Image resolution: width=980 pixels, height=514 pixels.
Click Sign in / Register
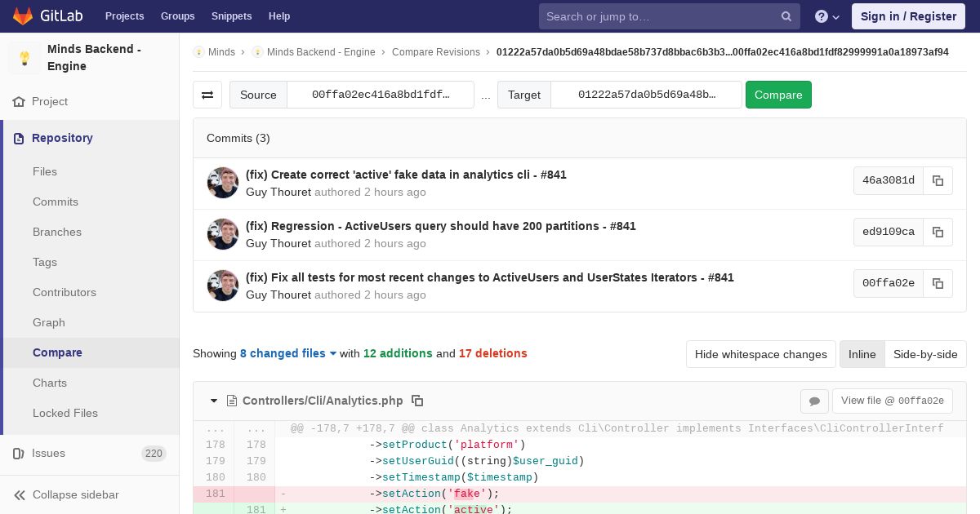[908, 16]
